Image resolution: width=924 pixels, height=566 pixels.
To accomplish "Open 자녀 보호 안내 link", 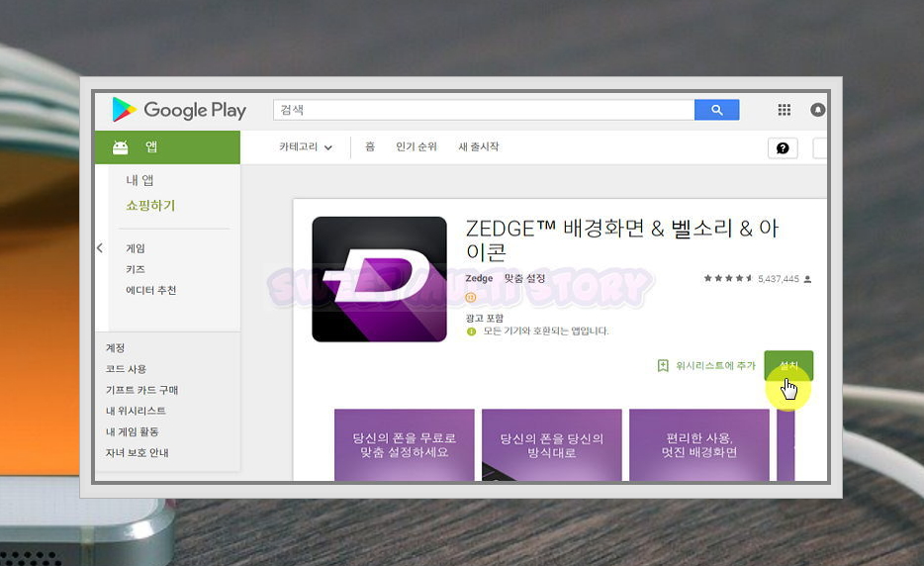I will (138, 453).
